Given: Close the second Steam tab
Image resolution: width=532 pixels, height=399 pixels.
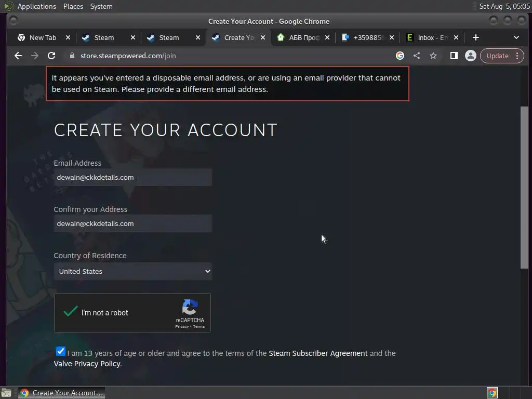Looking at the screenshot, I should [x=198, y=37].
